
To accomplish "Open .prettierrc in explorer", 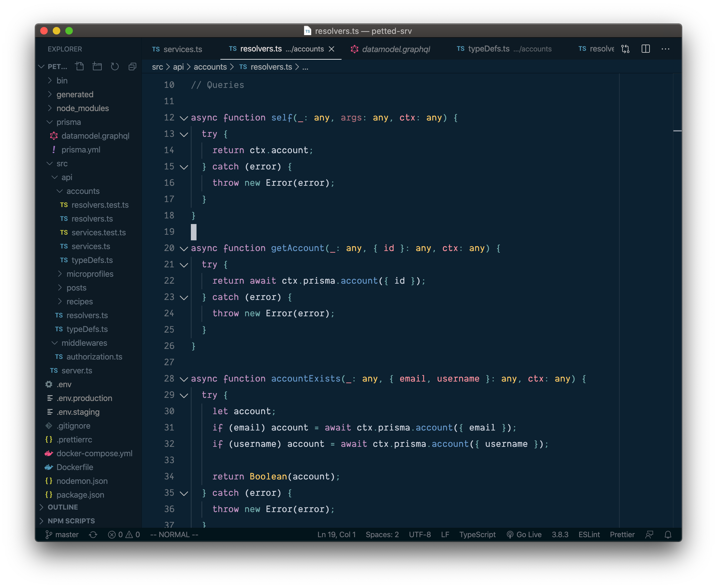I will tap(89, 440).
